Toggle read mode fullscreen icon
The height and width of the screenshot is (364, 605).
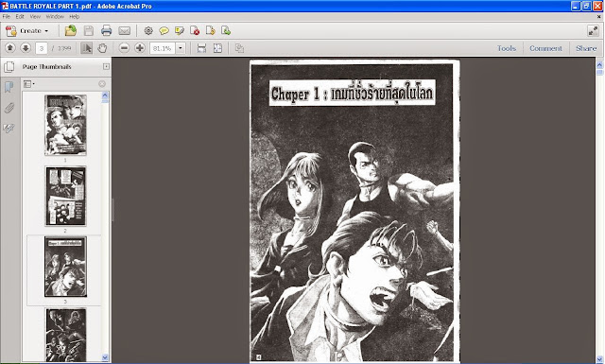point(593,30)
